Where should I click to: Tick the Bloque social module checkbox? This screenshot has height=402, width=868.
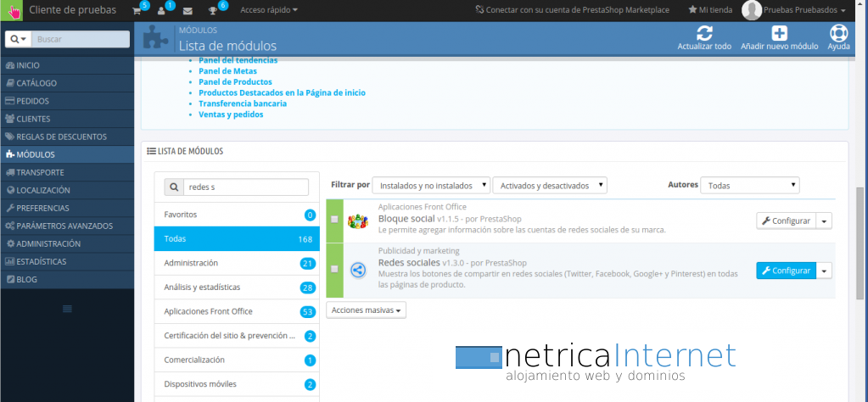(334, 220)
